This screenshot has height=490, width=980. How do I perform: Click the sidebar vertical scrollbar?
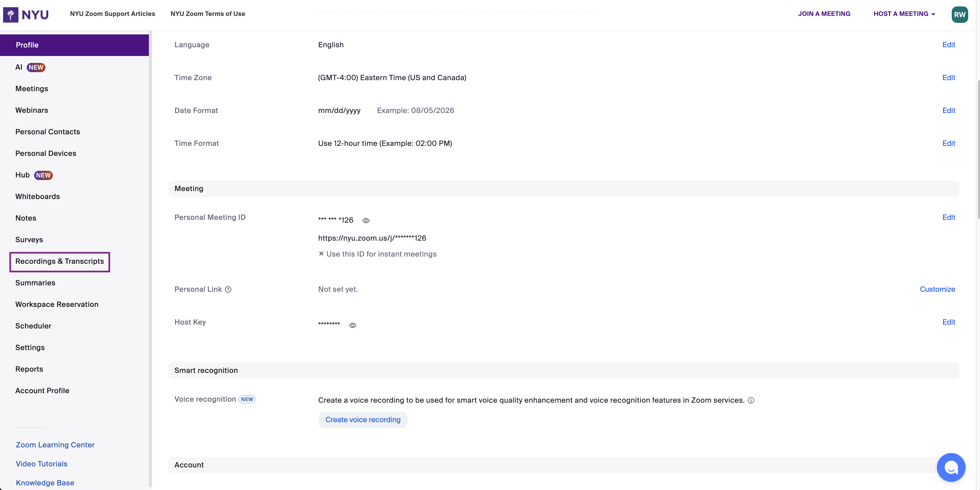(x=150, y=259)
